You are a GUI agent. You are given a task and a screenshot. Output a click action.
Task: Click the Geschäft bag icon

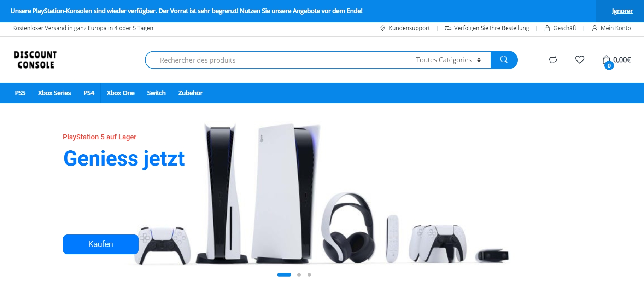coord(547,28)
